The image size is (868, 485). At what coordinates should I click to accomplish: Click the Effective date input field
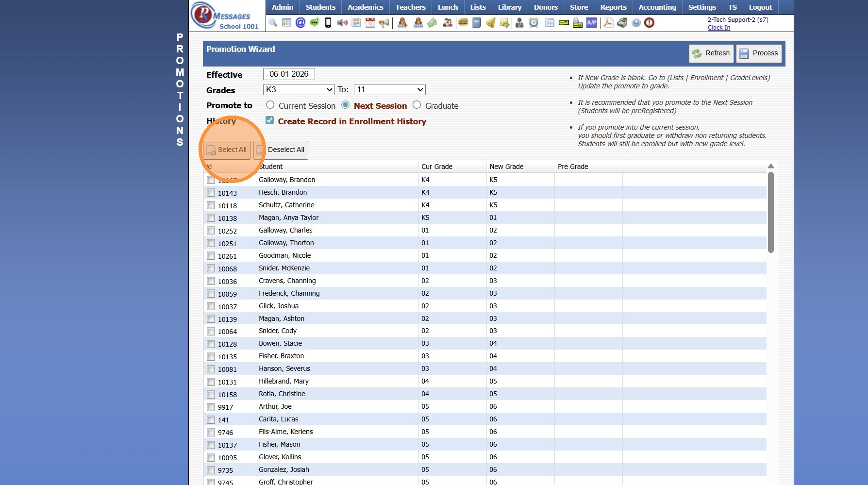[x=289, y=74]
